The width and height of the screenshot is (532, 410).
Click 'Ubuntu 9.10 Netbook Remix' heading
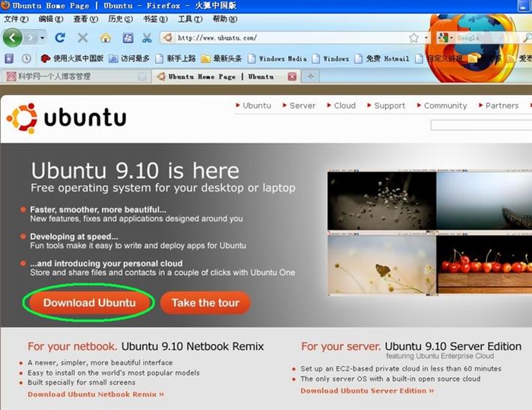click(x=193, y=346)
